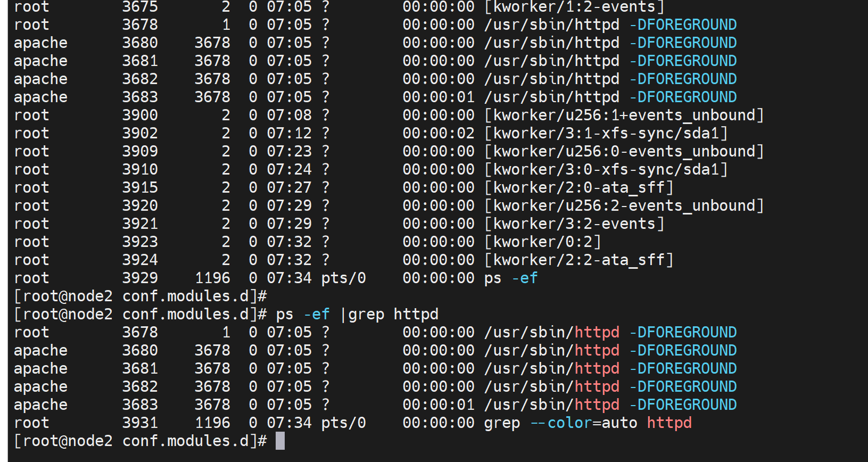
Task: Click the blinking cursor at the last prompt
Action: [x=280, y=441]
